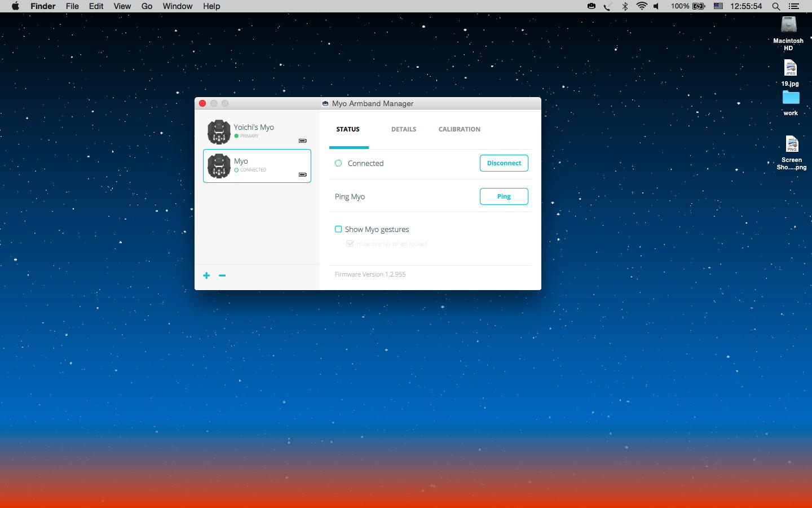The width and height of the screenshot is (812, 508).
Task: Open Spotlight search magnifier
Action: tap(776, 6)
